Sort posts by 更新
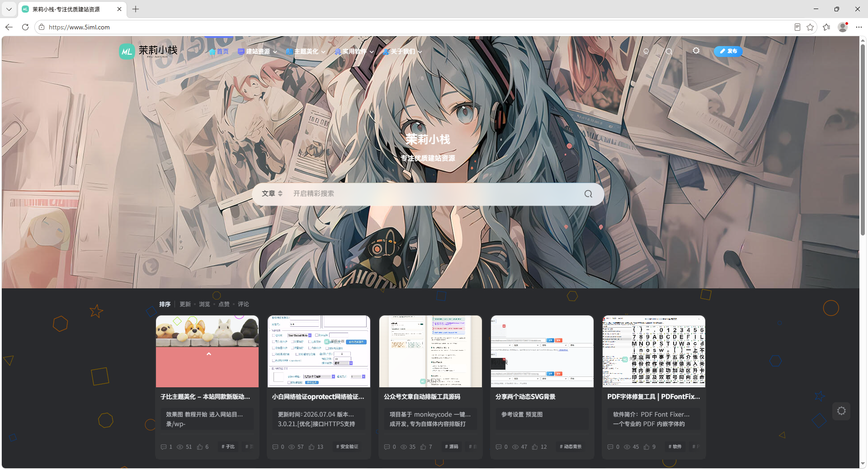The width and height of the screenshot is (868, 470). pos(185,304)
